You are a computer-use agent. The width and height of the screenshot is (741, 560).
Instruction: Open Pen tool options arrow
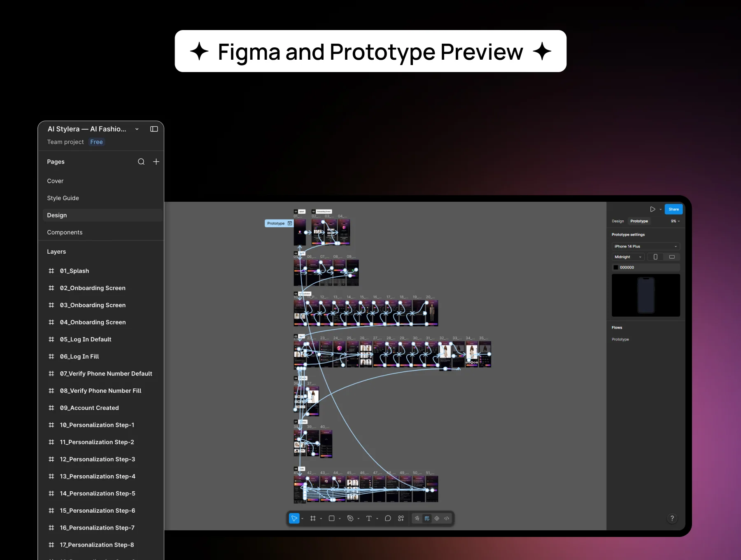point(359,519)
